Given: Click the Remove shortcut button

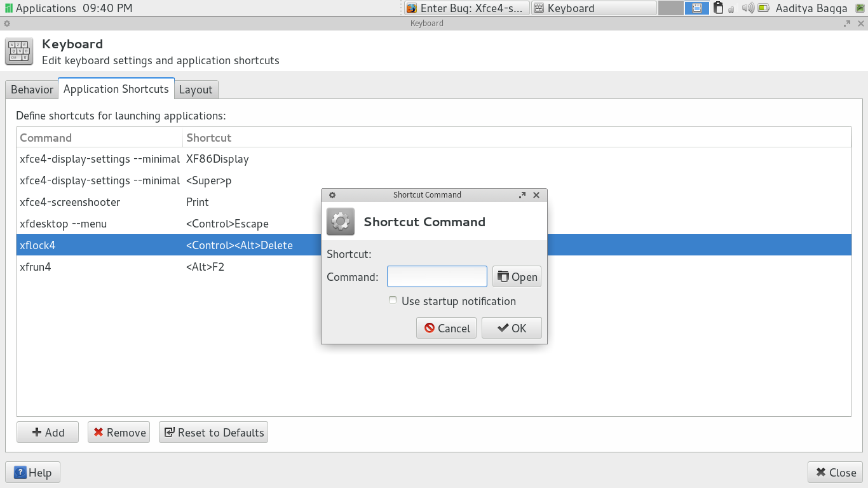Looking at the screenshot, I should coord(119,432).
